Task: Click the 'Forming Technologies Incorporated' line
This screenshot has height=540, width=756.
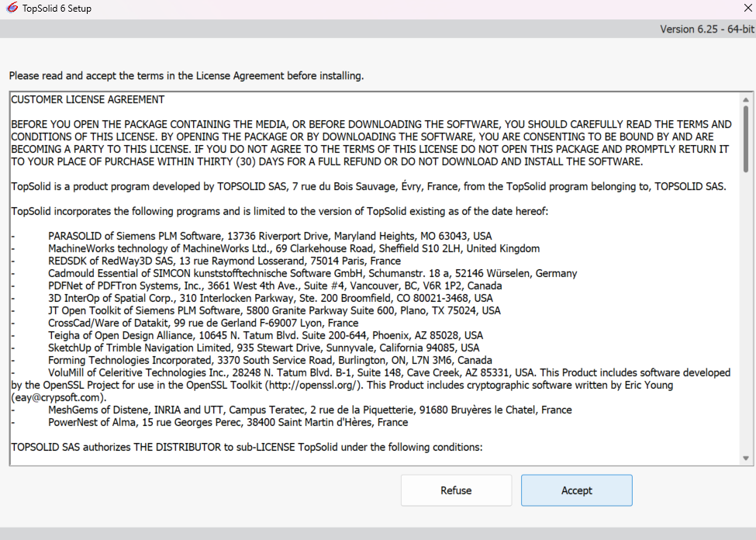Action: (x=270, y=360)
